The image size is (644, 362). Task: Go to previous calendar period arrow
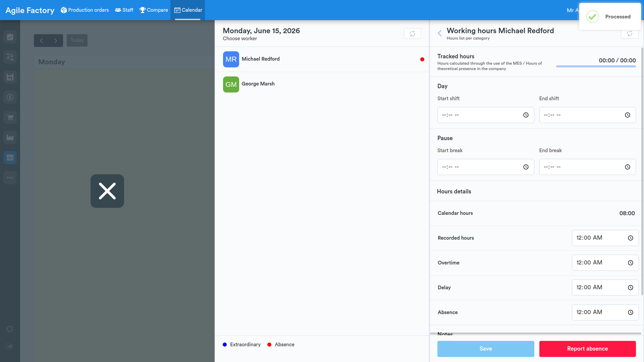(41, 41)
